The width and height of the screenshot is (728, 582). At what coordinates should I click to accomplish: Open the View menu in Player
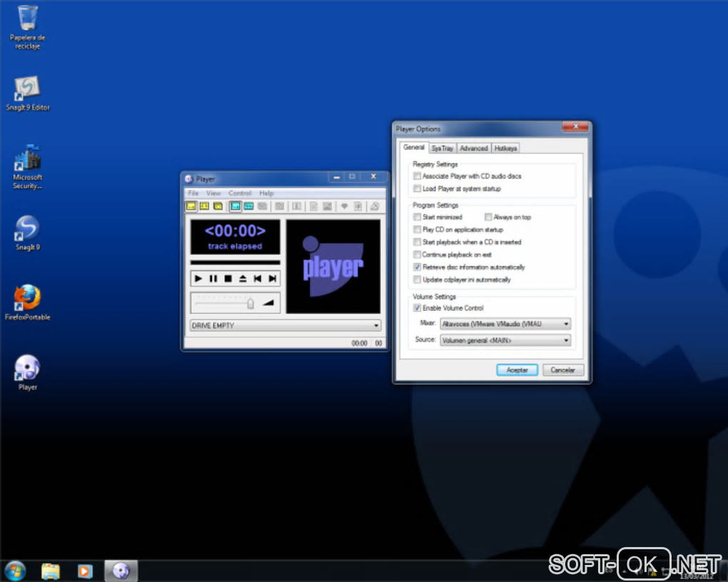point(213,193)
